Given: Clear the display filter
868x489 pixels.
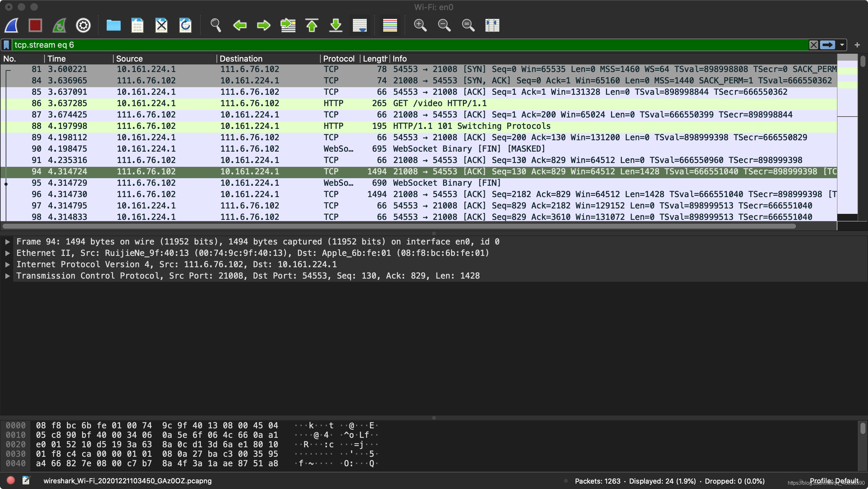Looking at the screenshot, I should [813, 45].
